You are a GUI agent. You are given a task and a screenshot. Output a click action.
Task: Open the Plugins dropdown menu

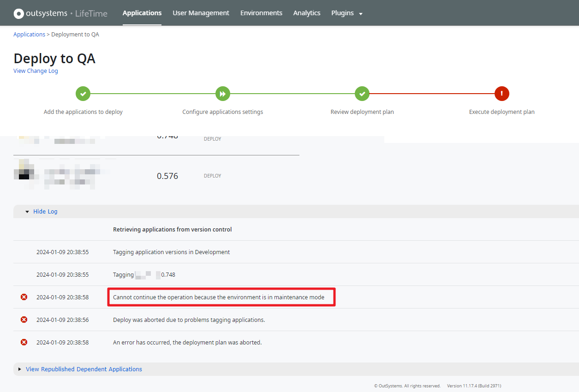pyautogui.click(x=346, y=13)
